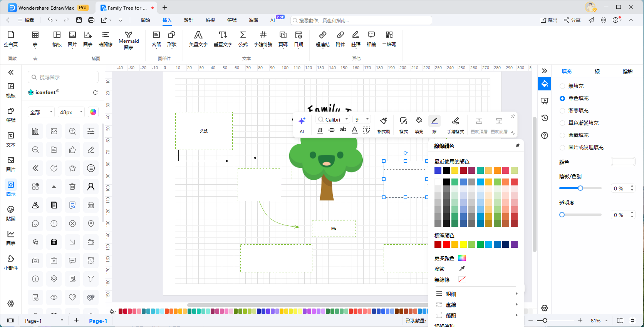This screenshot has height=327, width=644.
Task: Select the no fill (無填充) option
Action: [x=562, y=86]
